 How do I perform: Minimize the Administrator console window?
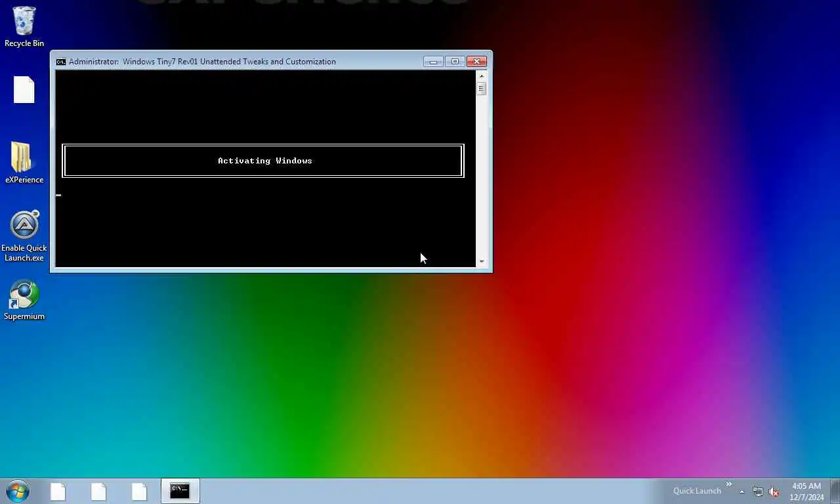coord(433,62)
